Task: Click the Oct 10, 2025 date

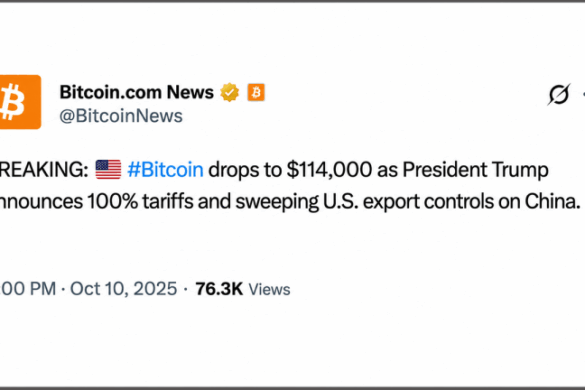Action: [x=123, y=289]
